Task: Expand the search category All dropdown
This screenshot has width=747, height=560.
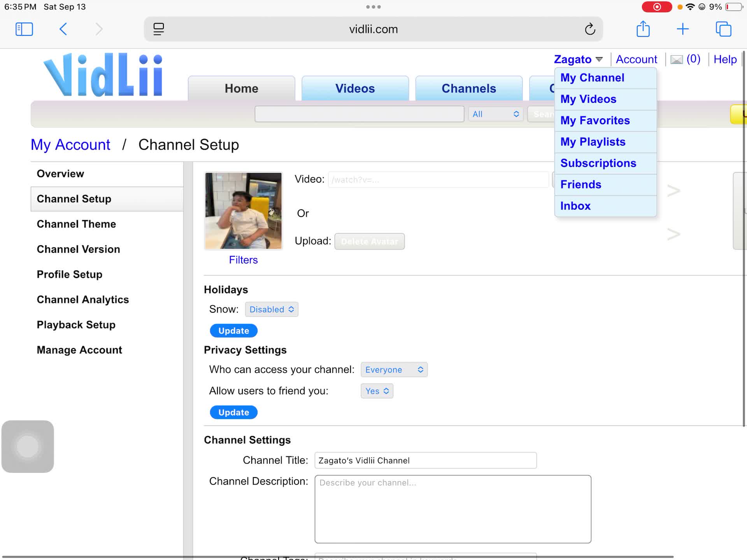Action: pyautogui.click(x=495, y=114)
